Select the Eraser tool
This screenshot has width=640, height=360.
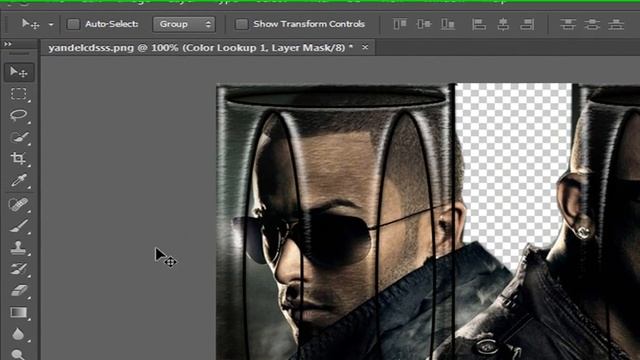pyautogui.click(x=19, y=291)
